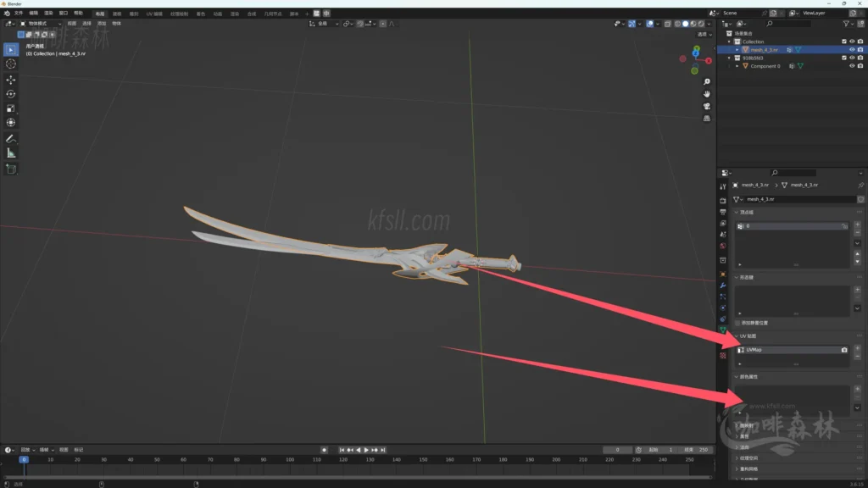Select the UVMap entry in the list
868x488 pixels.
click(788, 350)
